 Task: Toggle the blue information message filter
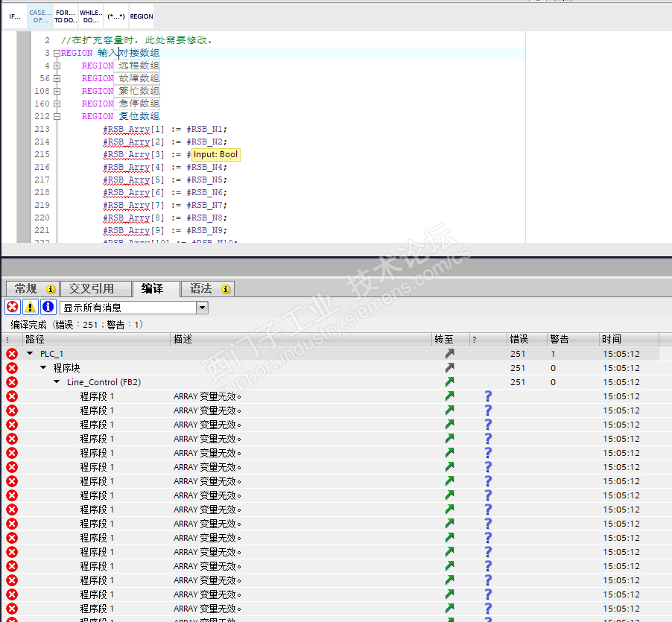coord(48,307)
